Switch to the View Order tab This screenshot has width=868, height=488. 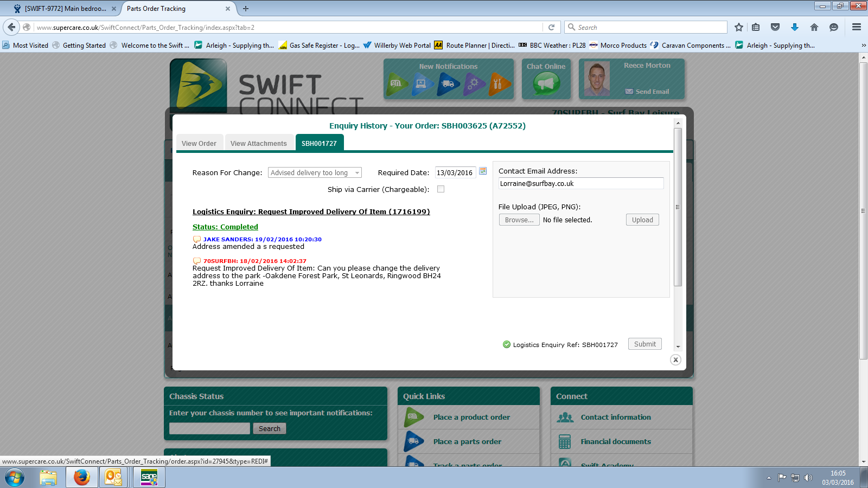tap(199, 143)
